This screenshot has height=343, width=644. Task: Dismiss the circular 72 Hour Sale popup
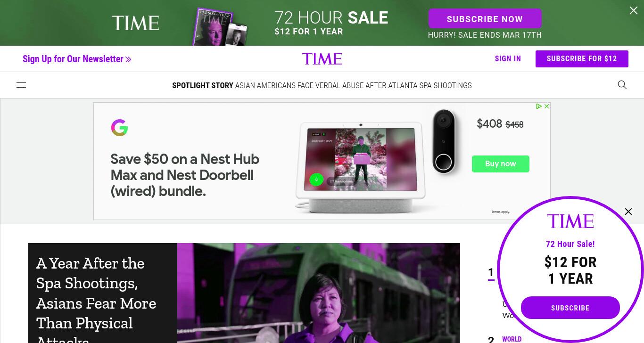coord(628,212)
